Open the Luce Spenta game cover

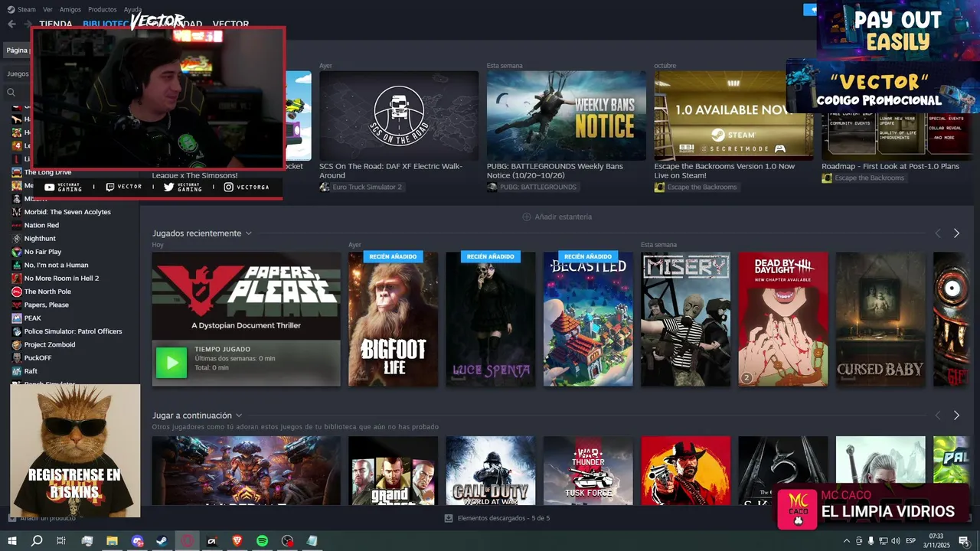(x=491, y=319)
